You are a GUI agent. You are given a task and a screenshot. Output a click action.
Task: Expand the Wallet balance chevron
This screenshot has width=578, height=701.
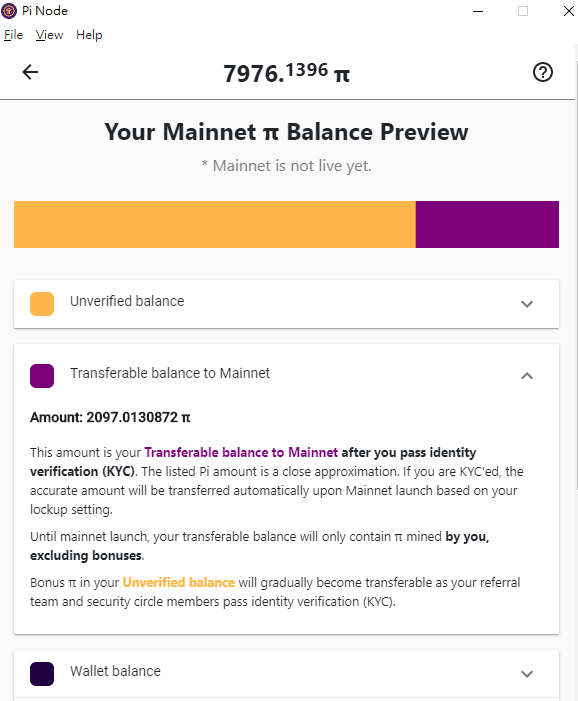point(527,674)
